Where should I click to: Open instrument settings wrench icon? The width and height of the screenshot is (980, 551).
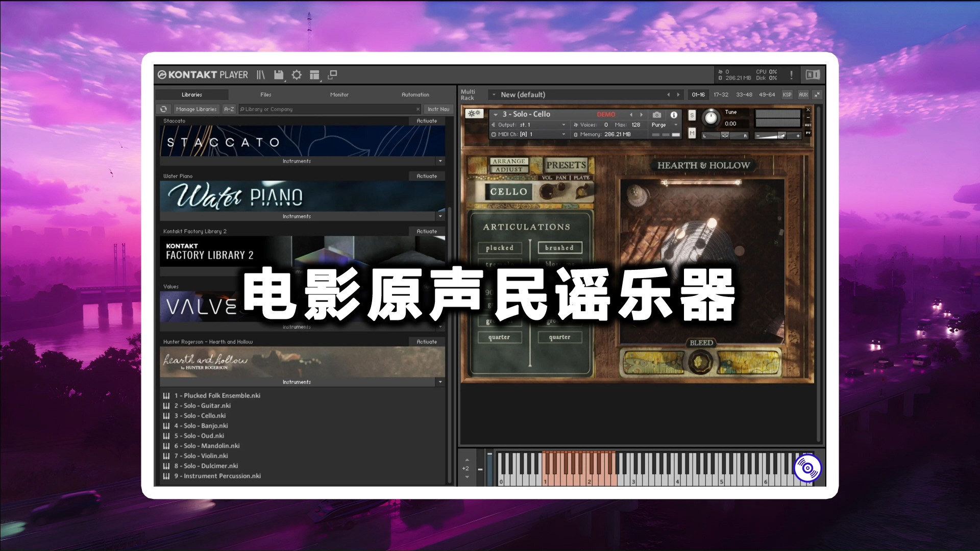[x=474, y=114]
